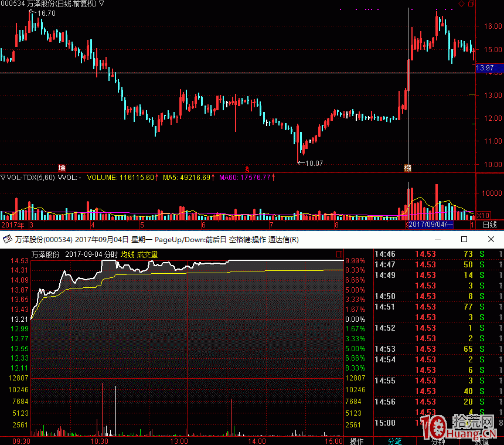Screen dimensions: 504x445
Task: Click the 10000 label on the volume axis
Action: [492, 193]
